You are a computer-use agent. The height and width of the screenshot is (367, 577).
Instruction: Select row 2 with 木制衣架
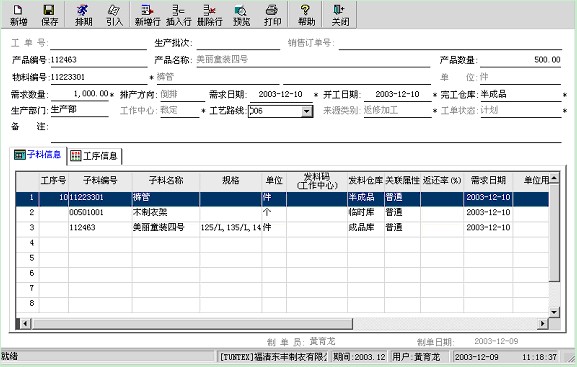[282, 212]
